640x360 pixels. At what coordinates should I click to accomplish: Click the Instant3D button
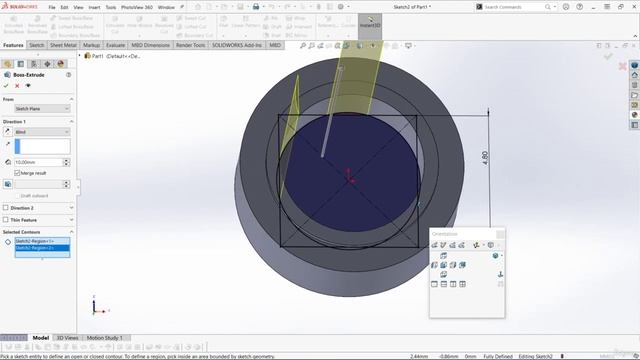(x=370, y=26)
